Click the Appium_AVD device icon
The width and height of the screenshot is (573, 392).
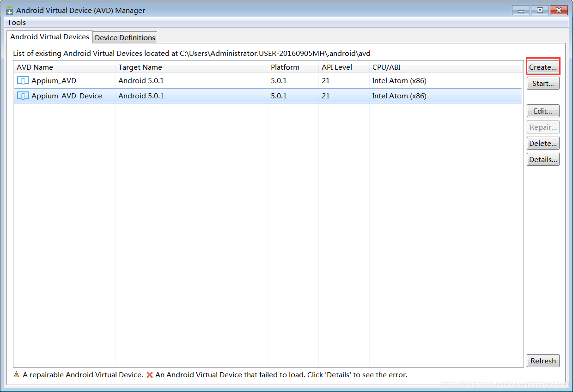click(23, 80)
